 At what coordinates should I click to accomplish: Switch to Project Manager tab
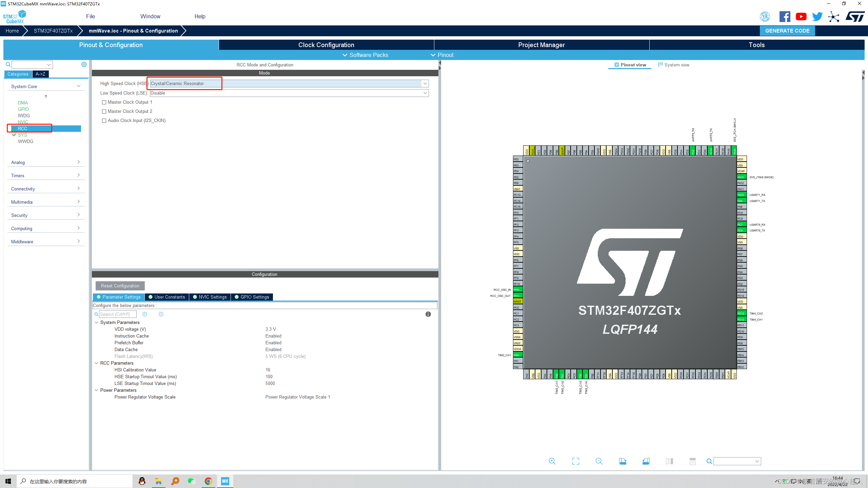[541, 45]
